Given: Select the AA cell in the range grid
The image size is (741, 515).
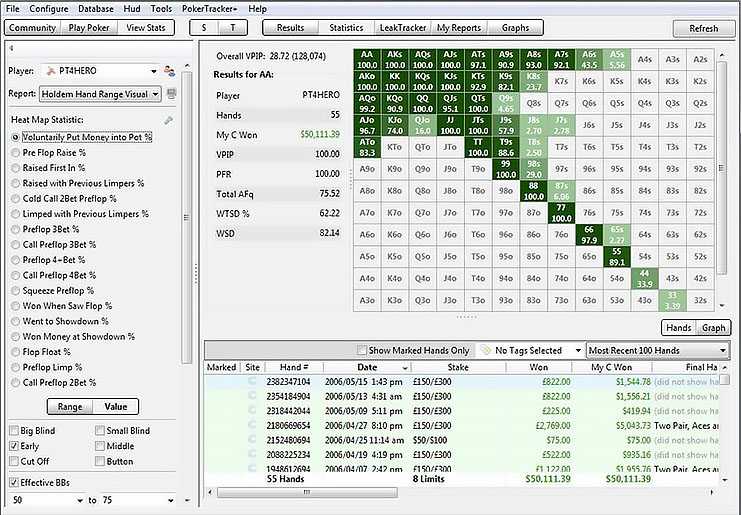Looking at the screenshot, I should (x=367, y=60).
